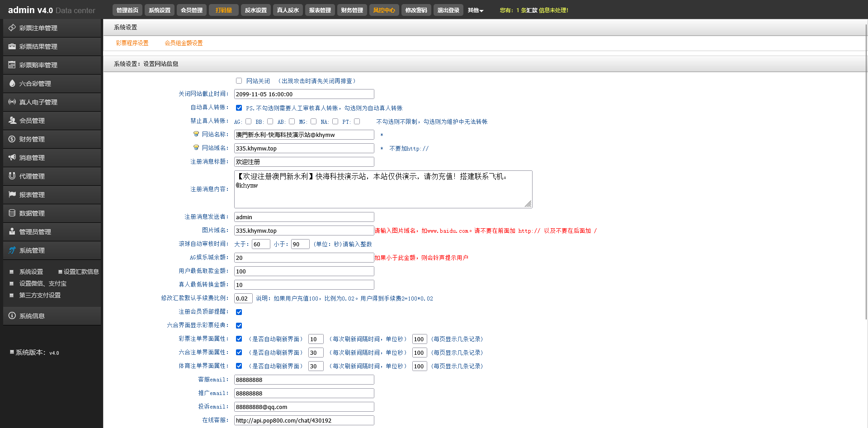Image resolution: width=868 pixels, height=428 pixels.
Task: Click the 彩票结果管理 briefcase icon
Action: [x=12, y=47]
